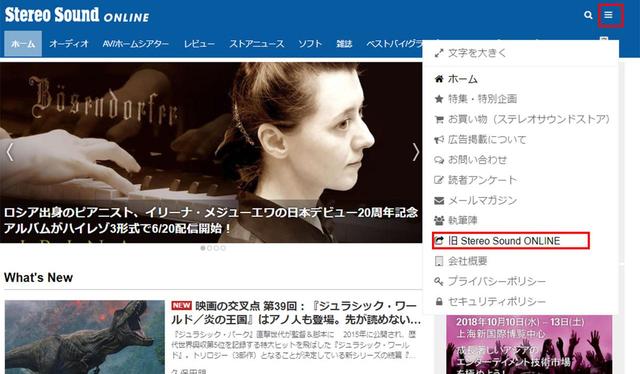Screen dimensions: 640x374
Task: Read the ジュラシック・パーク article excerpt text
Action: [x=294, y=345]
